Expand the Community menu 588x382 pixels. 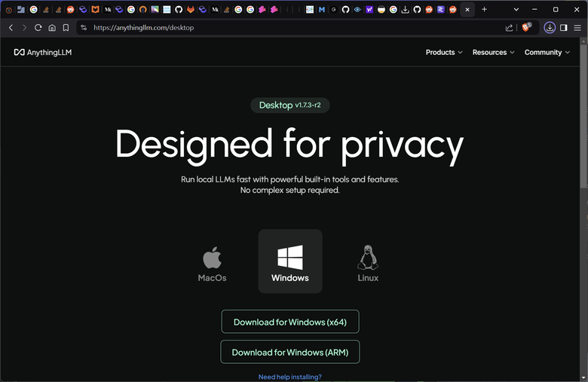(547, 53)
